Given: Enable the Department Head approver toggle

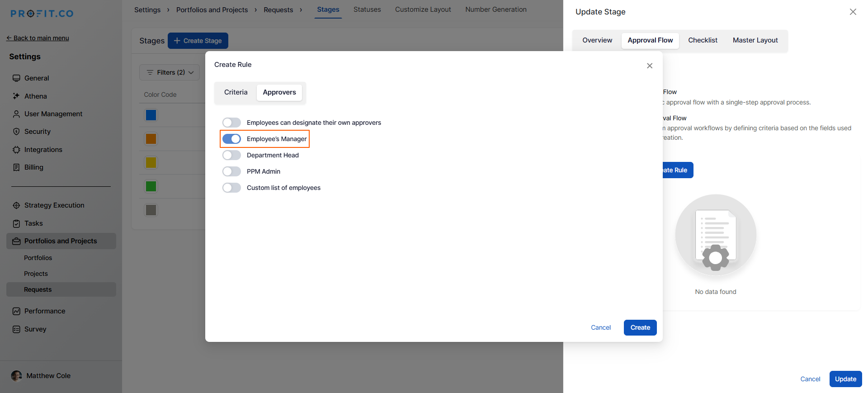Looking at the screenshot, I should click(231, 155).
